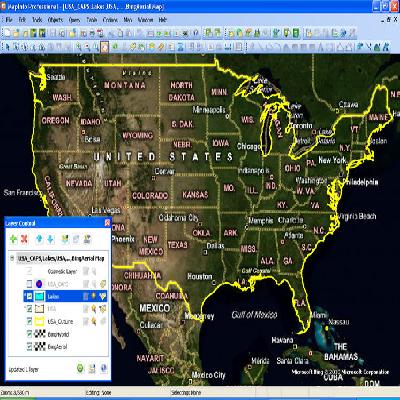Image resolution: width=400 pixels, height=400 pixels.
Task: Click the checkered icon next to BingAerial
Action: coord(40,347)
